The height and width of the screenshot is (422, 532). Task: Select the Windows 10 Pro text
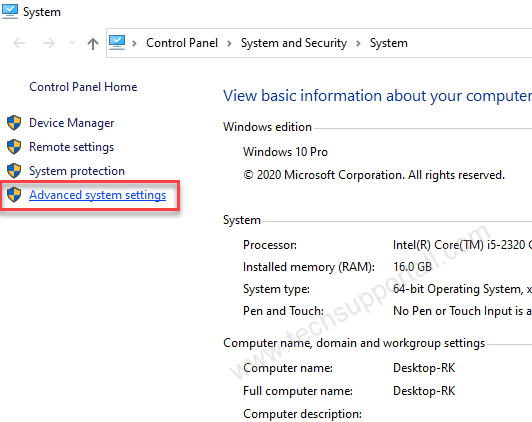[x=285, y=152]
